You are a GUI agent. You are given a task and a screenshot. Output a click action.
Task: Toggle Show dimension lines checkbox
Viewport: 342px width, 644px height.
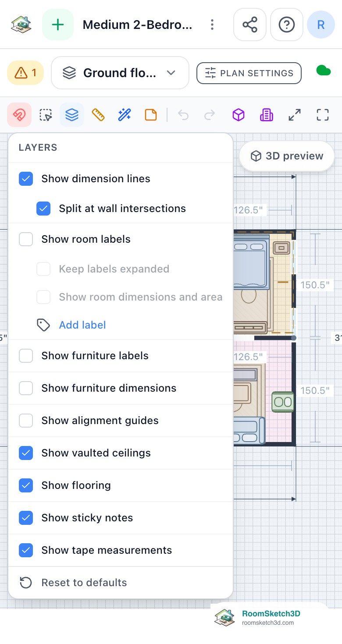(26, 179)
